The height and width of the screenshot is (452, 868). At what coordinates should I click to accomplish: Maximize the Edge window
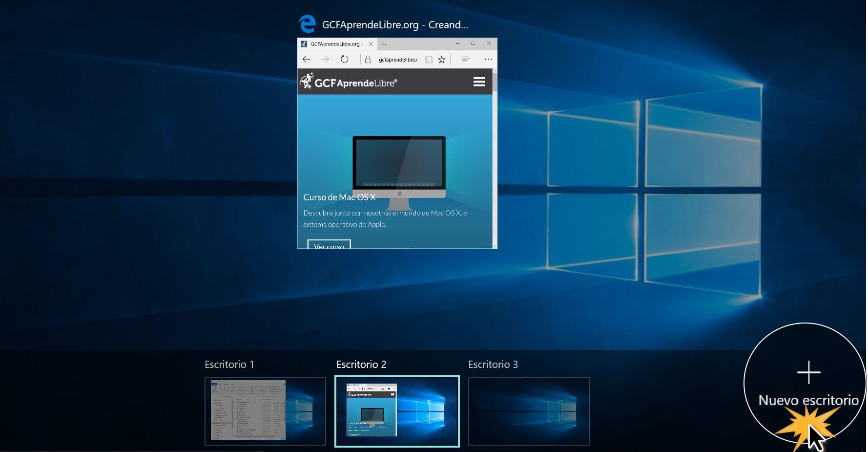coord(473,43)
